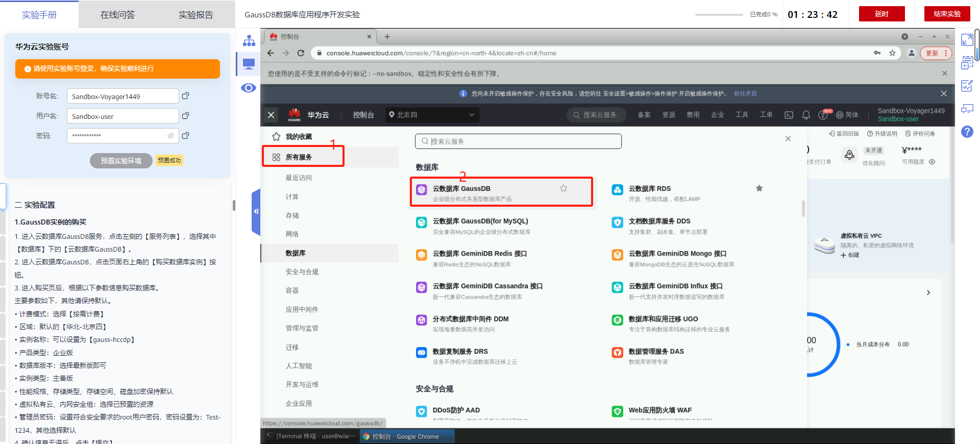Reload the console page
980x444 pixels.
(301, 53)
